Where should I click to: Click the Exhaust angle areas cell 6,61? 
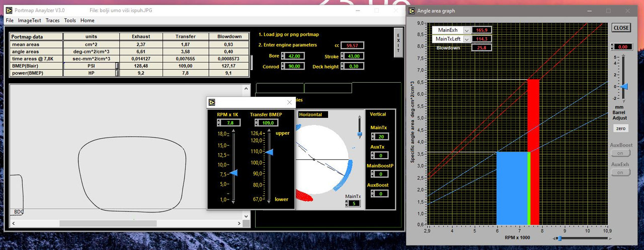point(141,51)
